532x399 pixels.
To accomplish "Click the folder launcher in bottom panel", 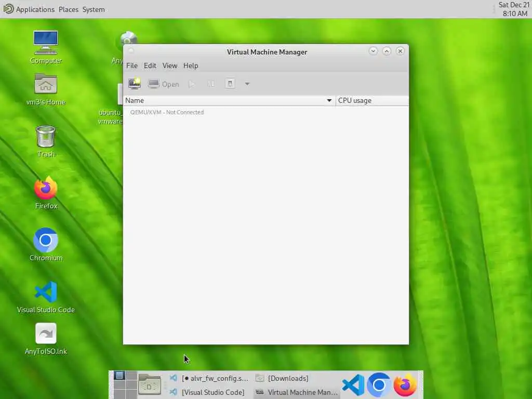I will coord(149,385).
